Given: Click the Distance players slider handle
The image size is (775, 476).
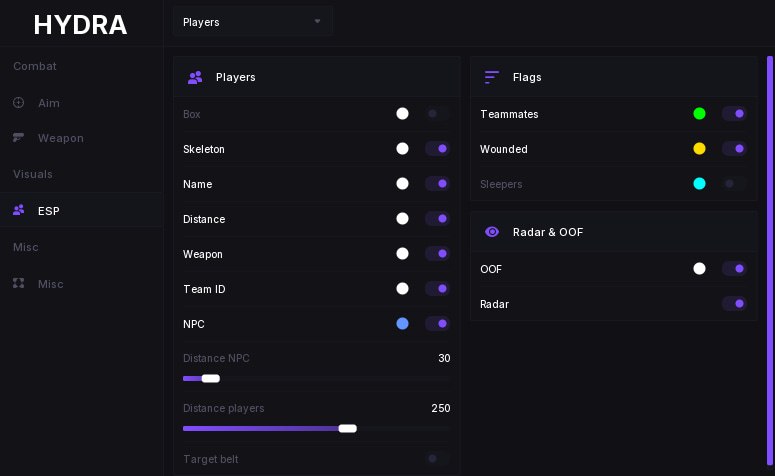Looking at the screenshot, I should [347, 429].
